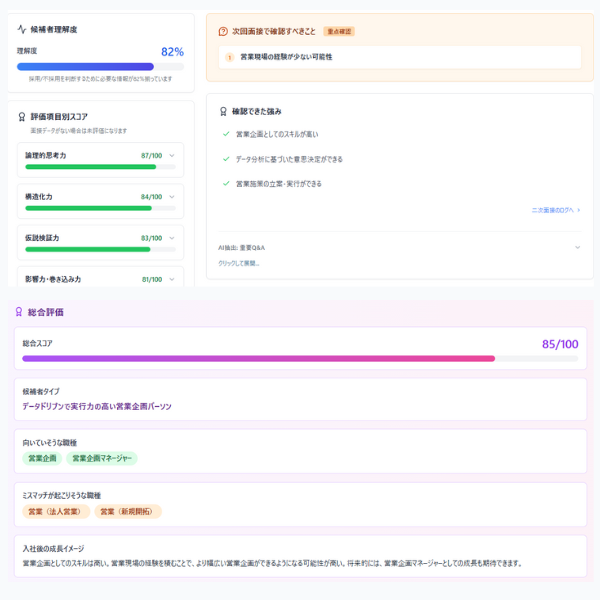Click the 82% comprehension value

click(172, 52)
